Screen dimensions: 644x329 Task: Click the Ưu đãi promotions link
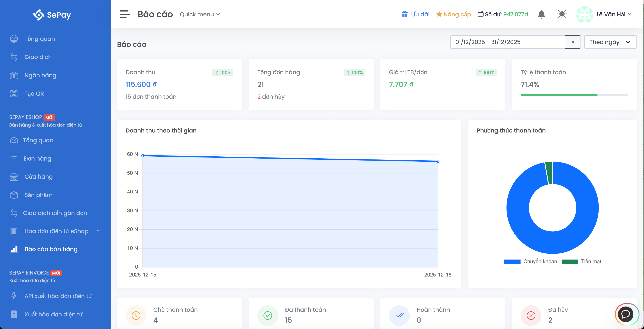[415, 15]
